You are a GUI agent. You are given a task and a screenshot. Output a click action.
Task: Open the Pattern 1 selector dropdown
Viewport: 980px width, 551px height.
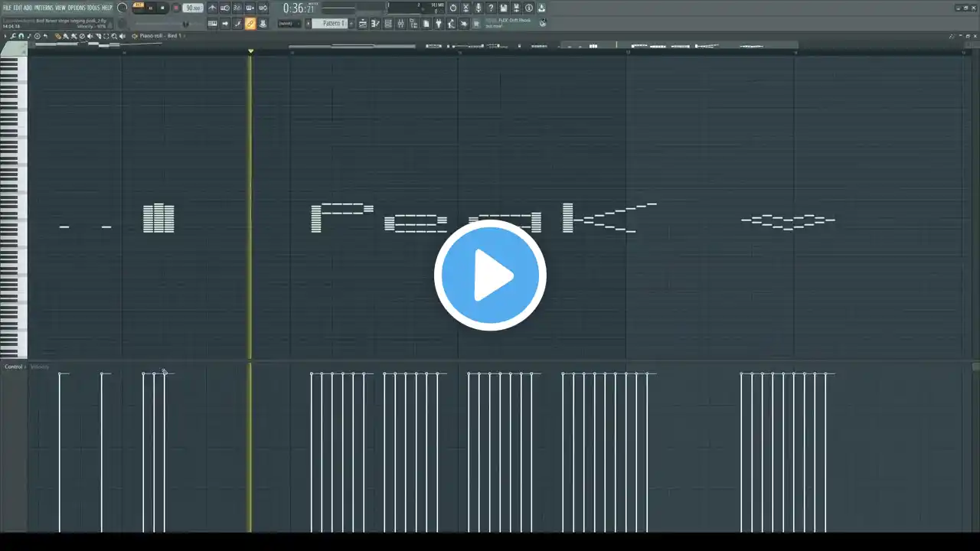[329, 23]
